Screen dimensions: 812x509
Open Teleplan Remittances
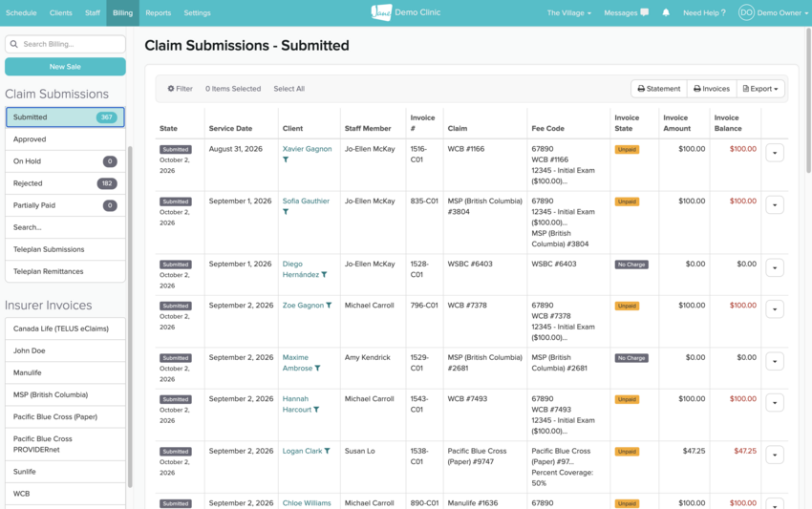tap(65, 271)
